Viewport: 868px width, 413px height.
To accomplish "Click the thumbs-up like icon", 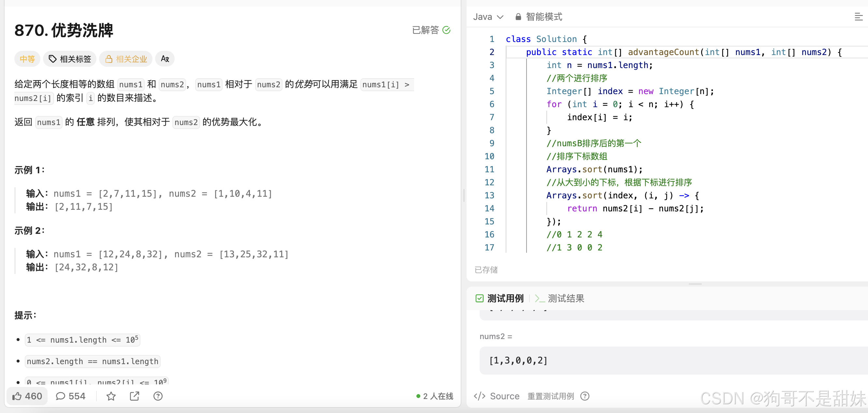I will click(17, 396).
